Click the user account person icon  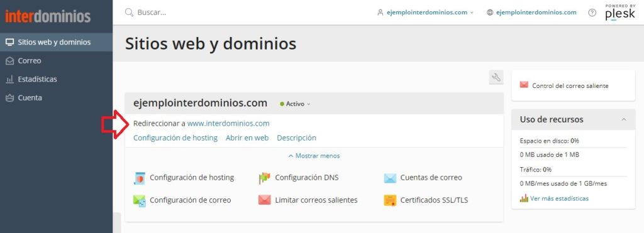point(380,13)
